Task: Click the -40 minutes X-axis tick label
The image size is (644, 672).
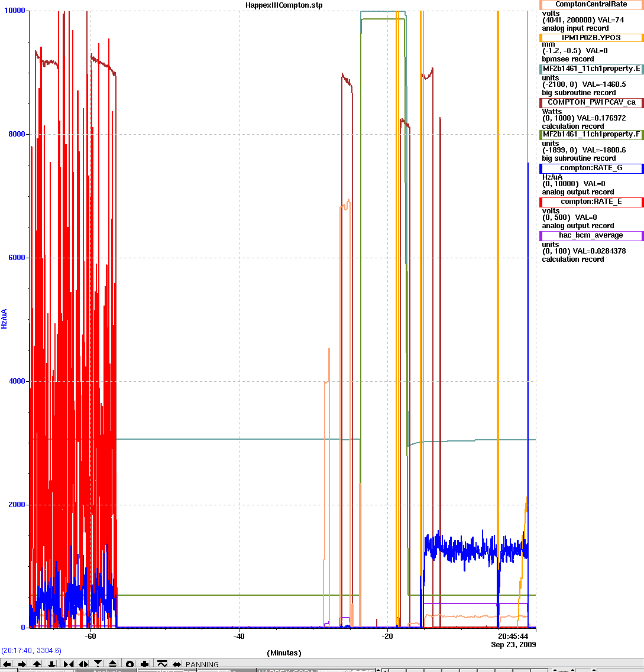Action: [239, 637]
